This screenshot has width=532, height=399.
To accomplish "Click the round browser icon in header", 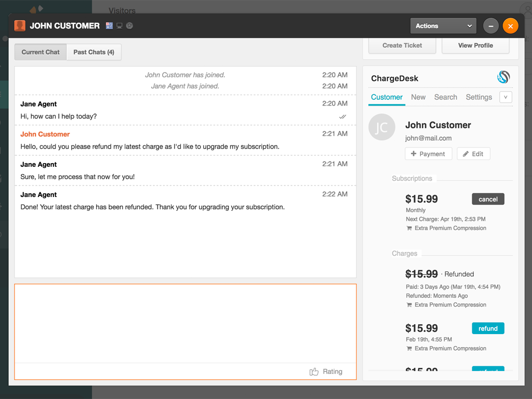I will [x=129, y=25].
